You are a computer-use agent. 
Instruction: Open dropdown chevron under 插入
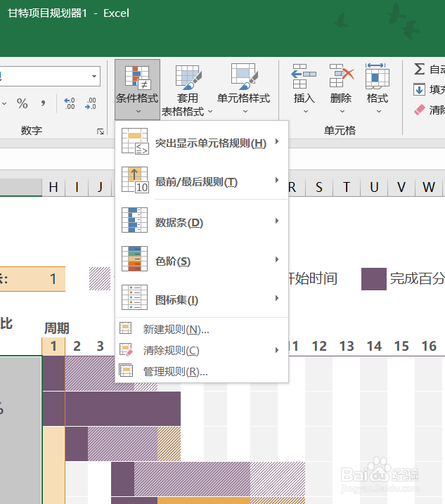[x=306, y=112]
